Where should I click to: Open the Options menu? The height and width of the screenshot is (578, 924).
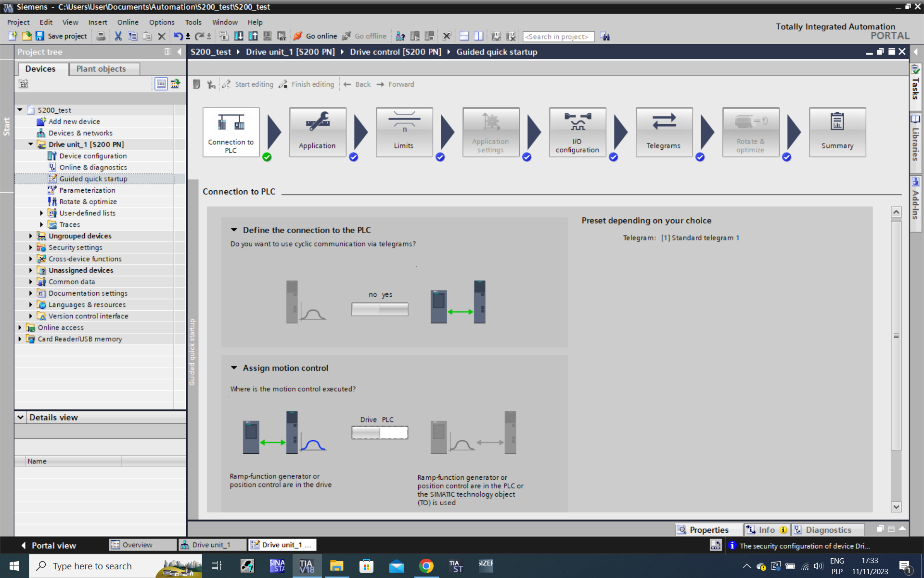[161, 22]
